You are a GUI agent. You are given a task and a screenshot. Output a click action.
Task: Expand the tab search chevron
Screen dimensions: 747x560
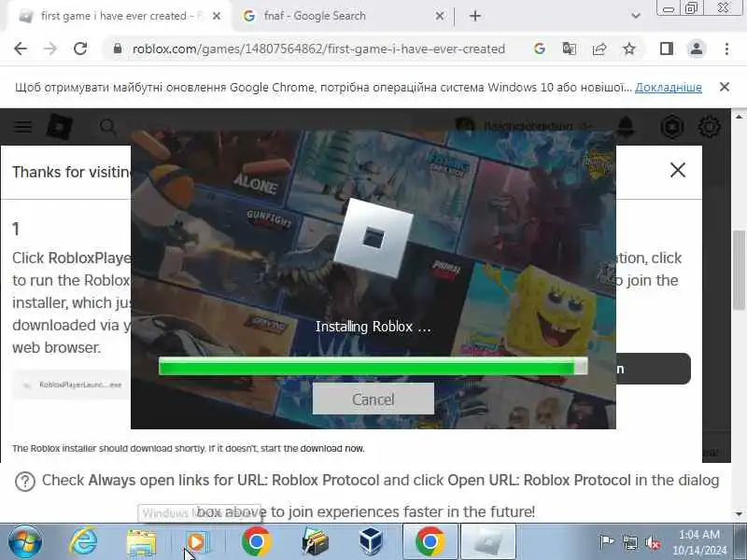(x=635, y=16)
